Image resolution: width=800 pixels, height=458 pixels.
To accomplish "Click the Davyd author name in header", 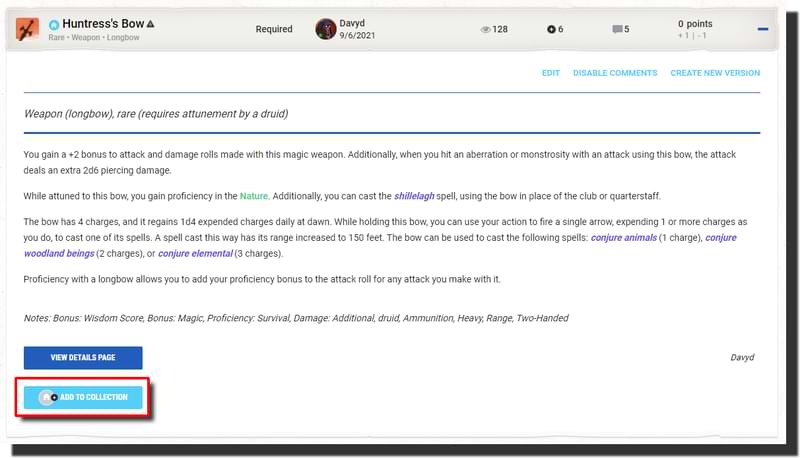I will (352, 23).
